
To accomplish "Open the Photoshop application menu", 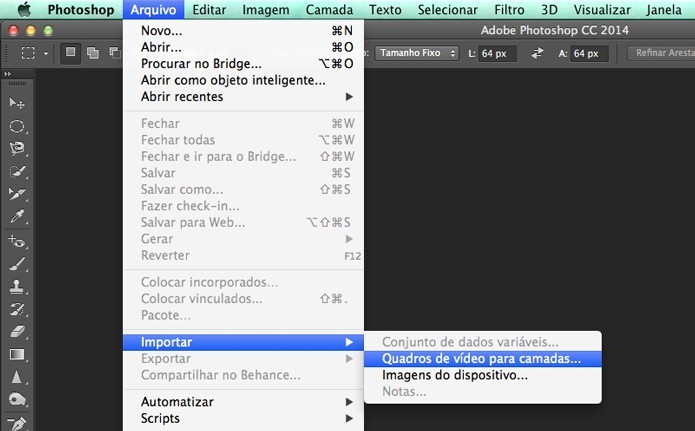I will (x=81, y=9).
